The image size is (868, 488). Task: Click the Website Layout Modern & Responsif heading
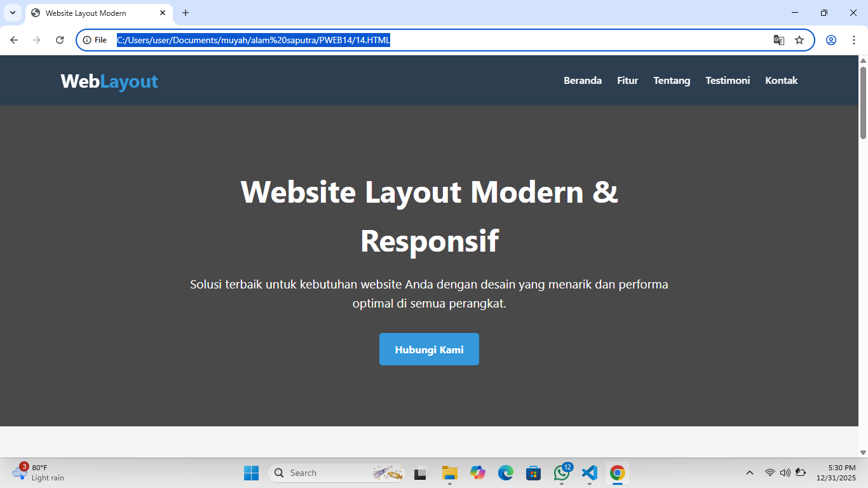tap(429, 216)
